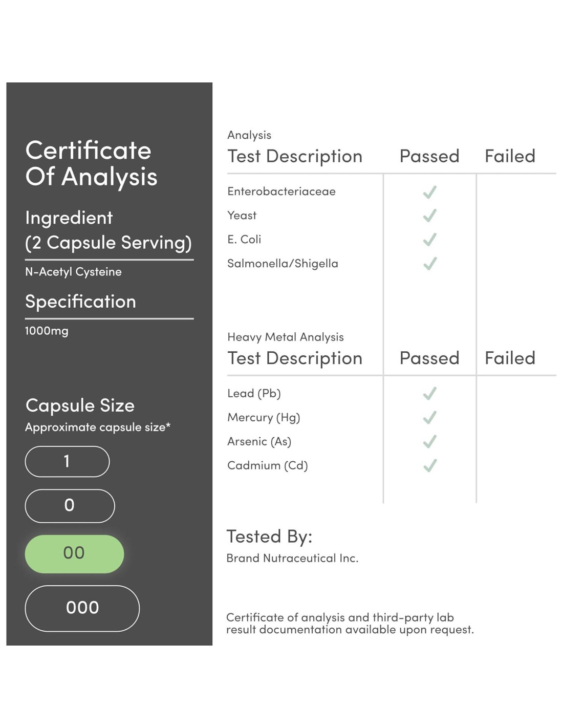Image resolution: width=563 pixels, height=728 pixels.
Task: Select capsule size 000 pill
Action: [x=82, y=608]
